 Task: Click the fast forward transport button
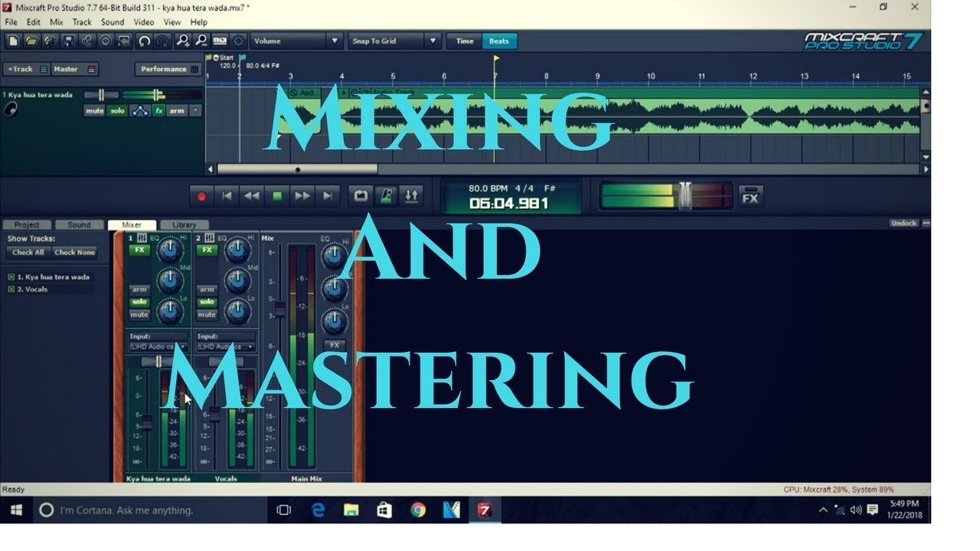point(302,196)
